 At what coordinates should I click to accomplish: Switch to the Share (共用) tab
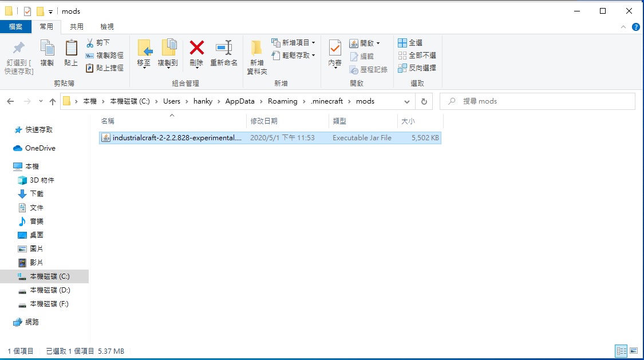coord(77,27)
